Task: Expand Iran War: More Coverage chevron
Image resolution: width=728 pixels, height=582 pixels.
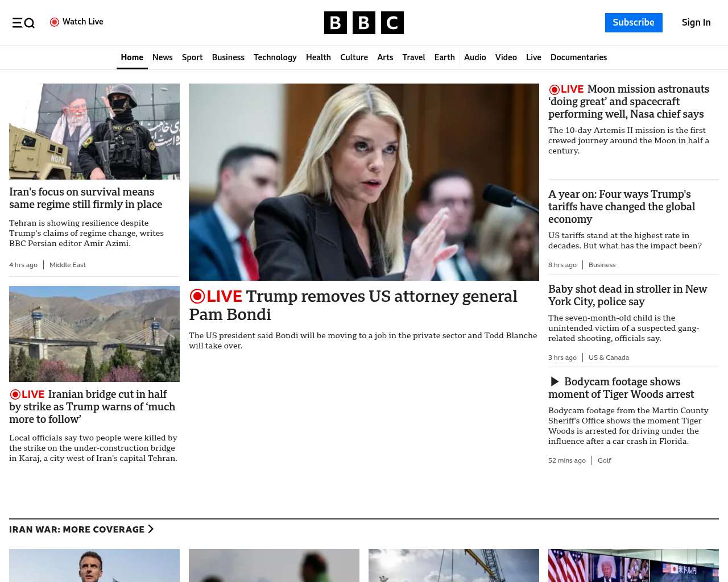Action: click(151, 529)
